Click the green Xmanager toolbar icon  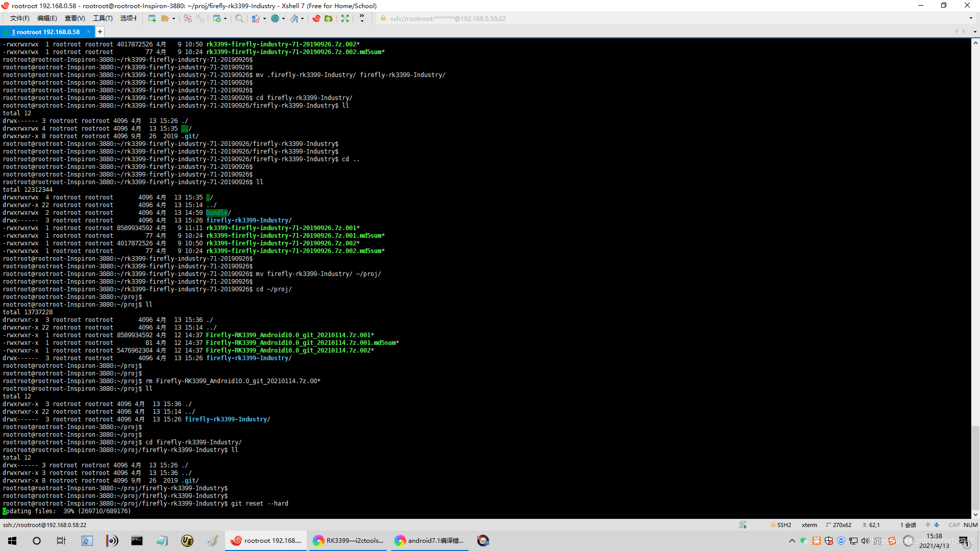[329, 18]
